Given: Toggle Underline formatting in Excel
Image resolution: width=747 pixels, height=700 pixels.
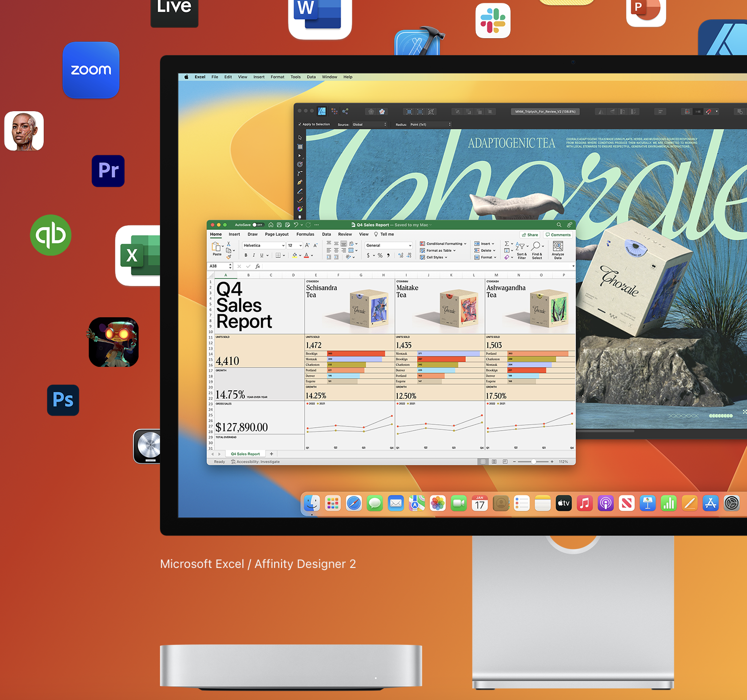Looking at the screenshot, I should click(x=262, y=255).
